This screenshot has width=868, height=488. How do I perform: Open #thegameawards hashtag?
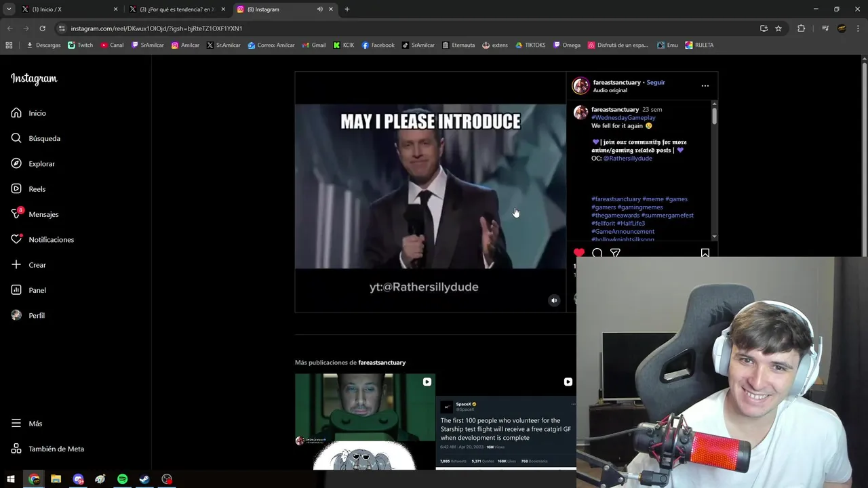pos(615,215)
